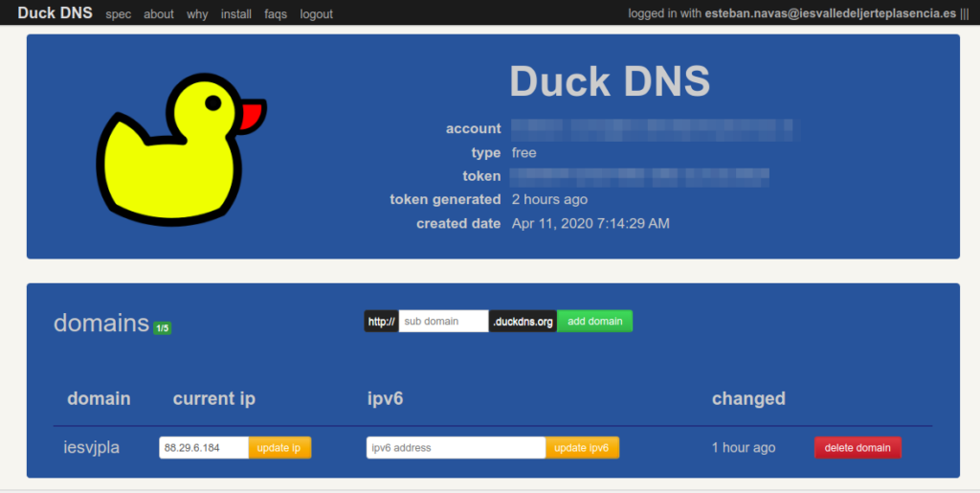The width and height of the screenshot is (980, 493).
Task: Focus the ipv6 address input field
Action: 457,447
